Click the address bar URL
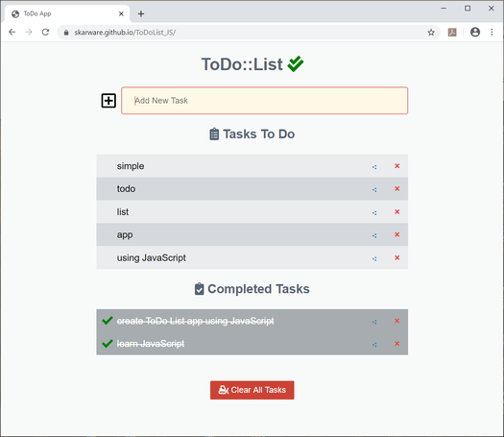Screen dimensions: 504x437 click(x=125, y=33)
